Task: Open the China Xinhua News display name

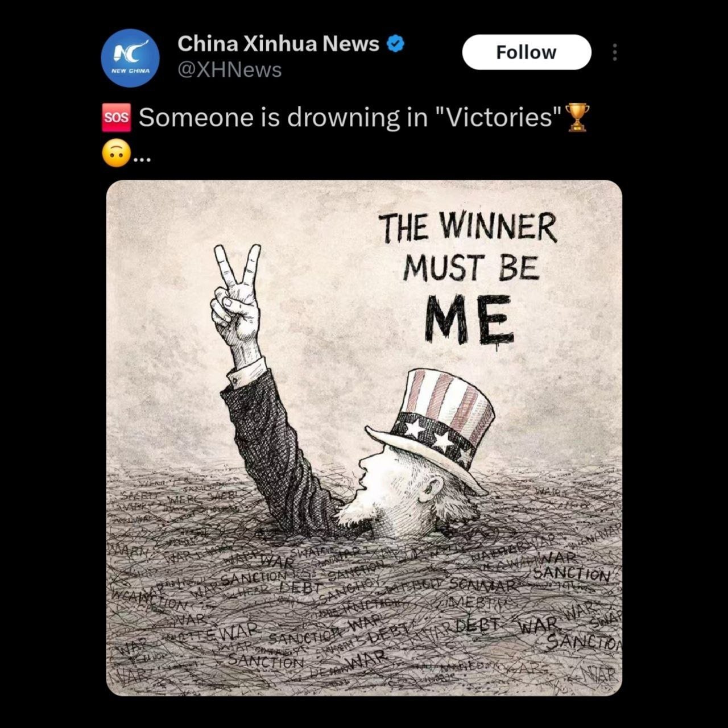Action: coord(278,43)
